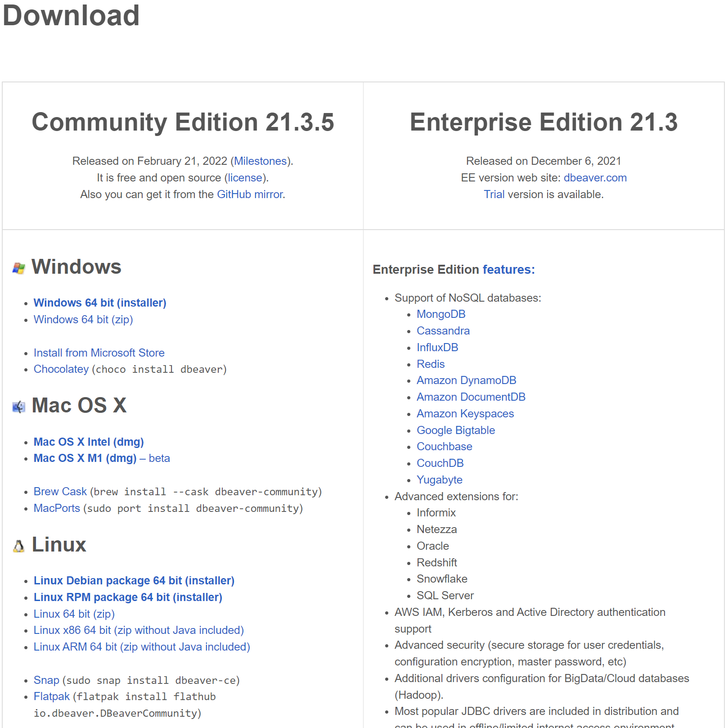Click the Snowflake list item
Screen dimensions: 728x728
tap(442, 579)
